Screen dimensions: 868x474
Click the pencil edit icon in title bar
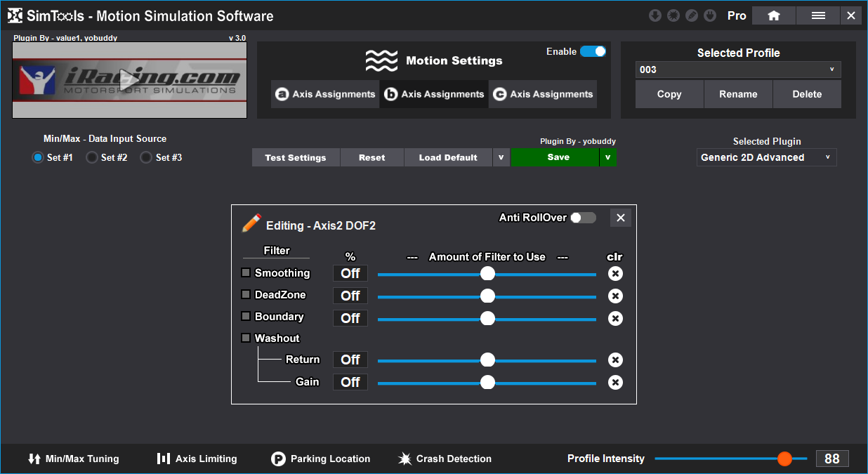(692, 15)
